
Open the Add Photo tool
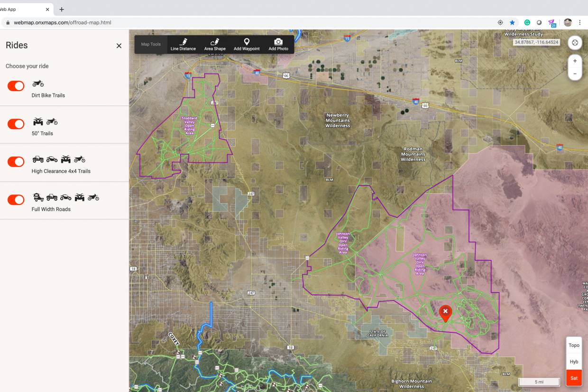pos(278,45)
